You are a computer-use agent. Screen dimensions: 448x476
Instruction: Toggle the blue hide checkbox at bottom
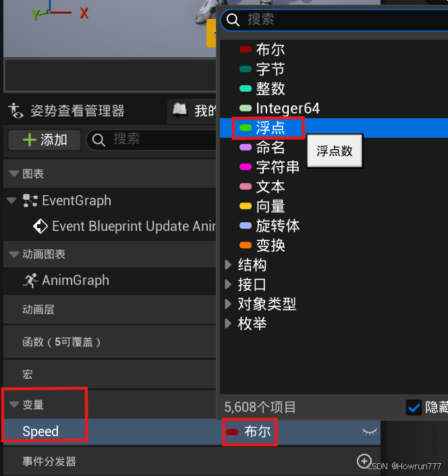(414, 407)
